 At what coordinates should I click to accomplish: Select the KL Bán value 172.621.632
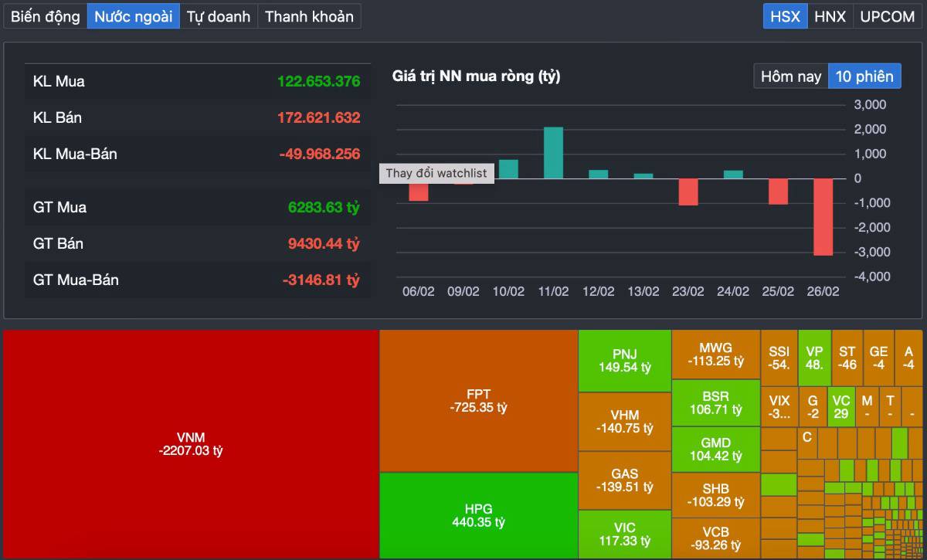pos(318,117)
